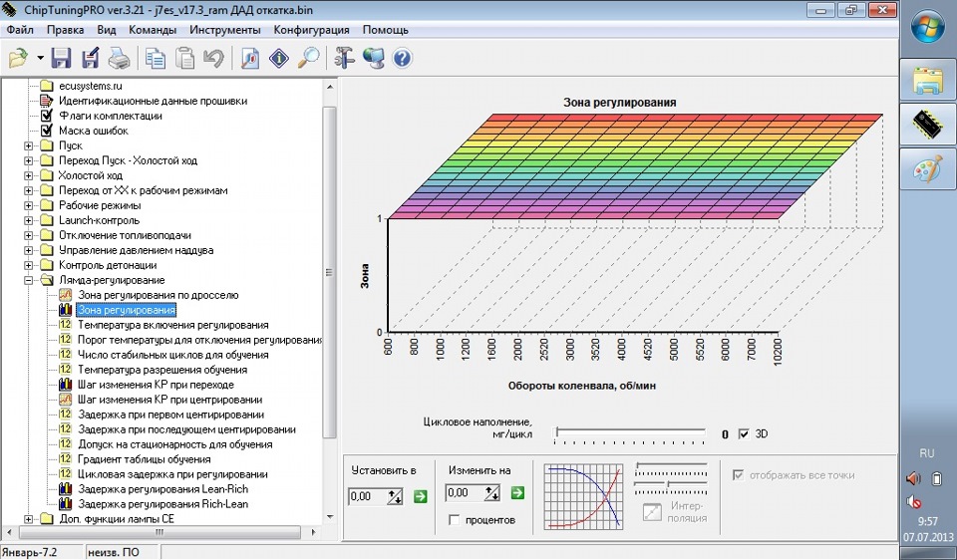Screen dimensions: 957x560
Task: Open the Правка menu
Action: click(x=66, y=30)
